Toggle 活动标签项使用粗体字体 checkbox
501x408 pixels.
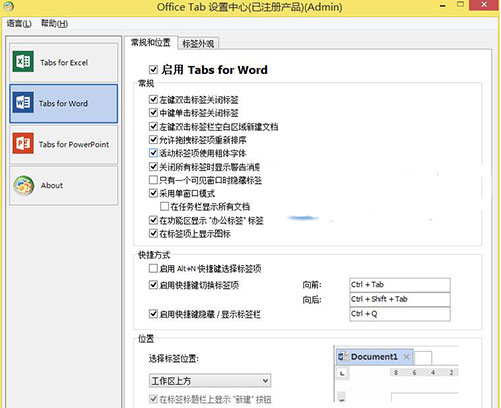(153, 153)
